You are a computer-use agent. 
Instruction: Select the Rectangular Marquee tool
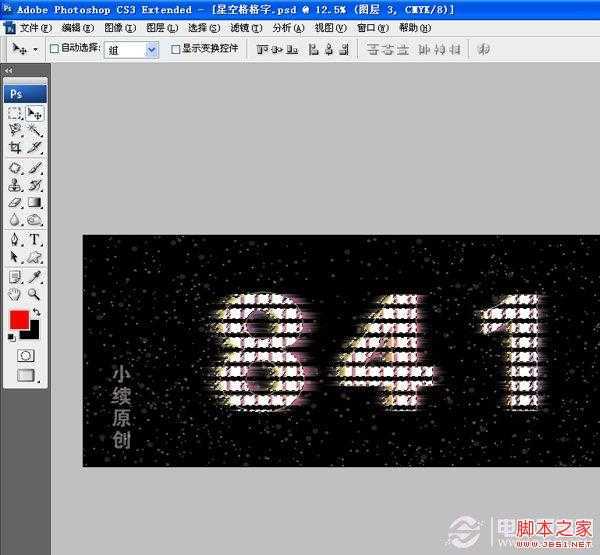(15, 113)
